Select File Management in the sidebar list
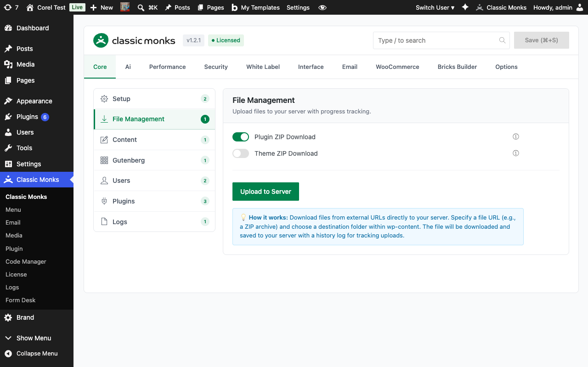Viewport: 588px width, 367px height. click(154, 119)
